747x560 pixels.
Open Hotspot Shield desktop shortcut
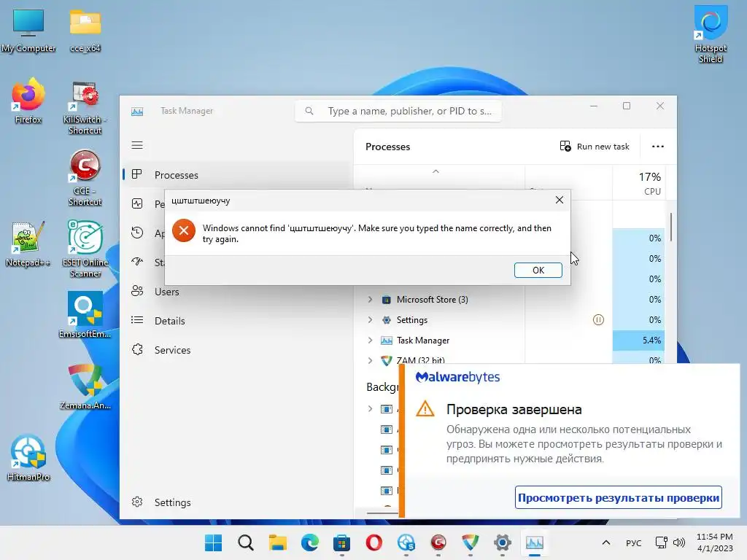click(x=711, y=34)
